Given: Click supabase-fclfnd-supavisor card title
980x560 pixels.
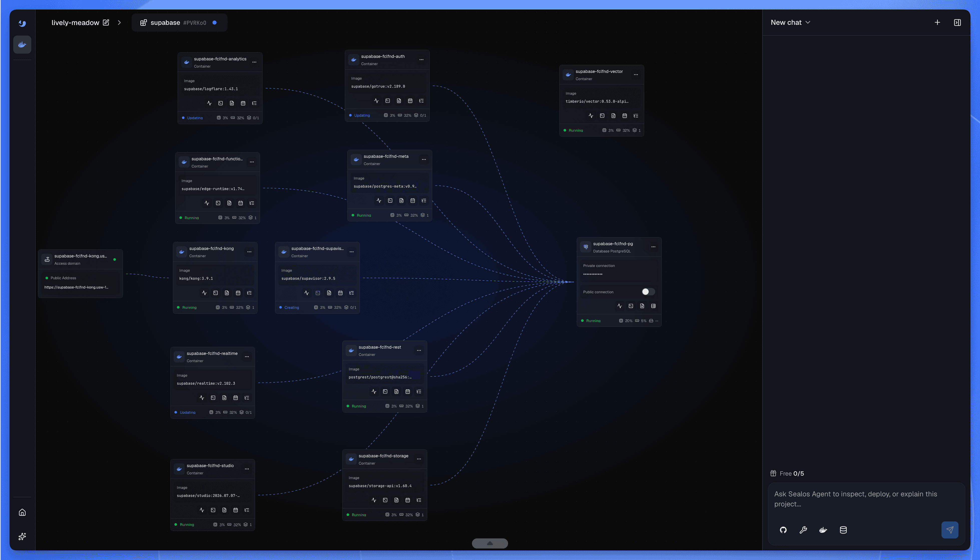Looking at the screenshot, I should [317, 248].
